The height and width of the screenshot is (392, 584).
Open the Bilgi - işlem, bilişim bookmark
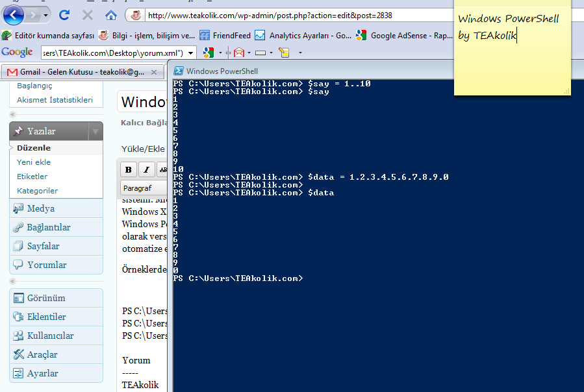tap(146, 35)
